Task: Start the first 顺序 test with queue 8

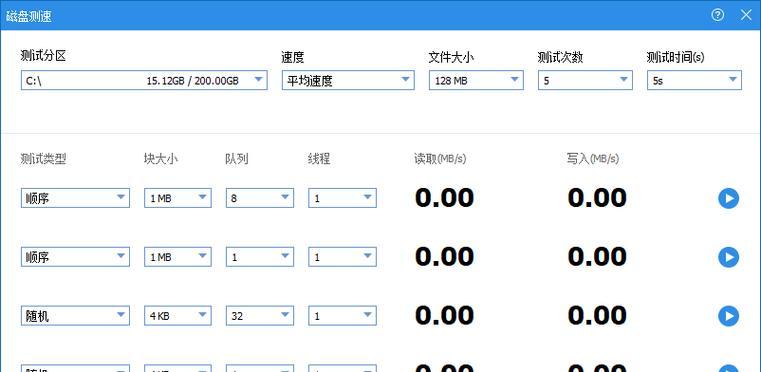Action: click(728, 199)
